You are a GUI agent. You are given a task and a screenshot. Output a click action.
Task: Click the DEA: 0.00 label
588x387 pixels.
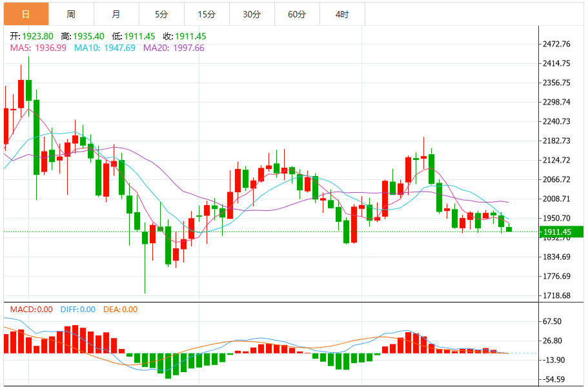[x=120, y=310]
